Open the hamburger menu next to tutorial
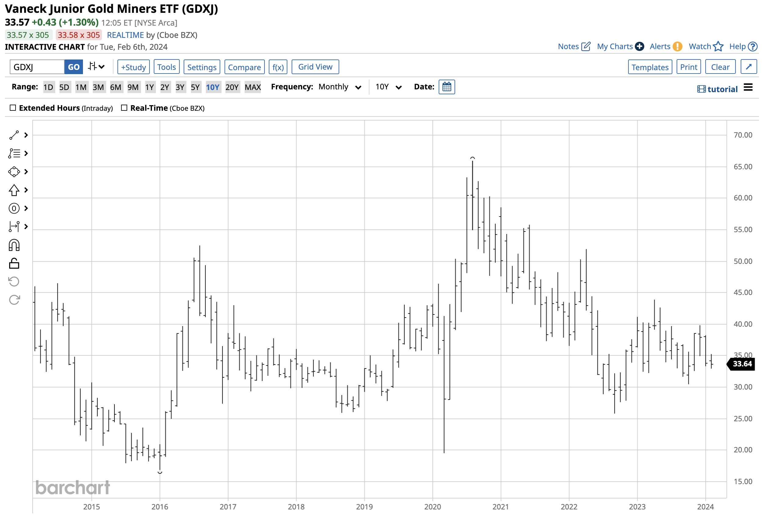 [x=748, y=88]
